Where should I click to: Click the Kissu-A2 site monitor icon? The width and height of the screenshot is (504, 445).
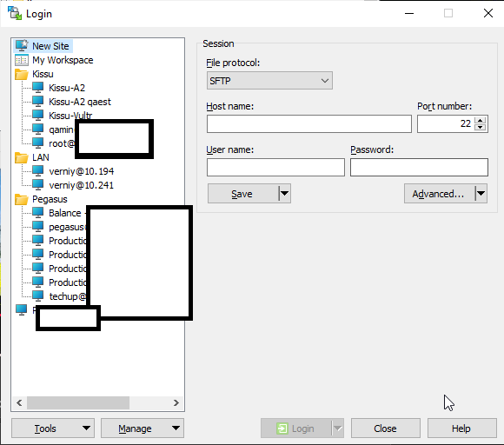38,88
